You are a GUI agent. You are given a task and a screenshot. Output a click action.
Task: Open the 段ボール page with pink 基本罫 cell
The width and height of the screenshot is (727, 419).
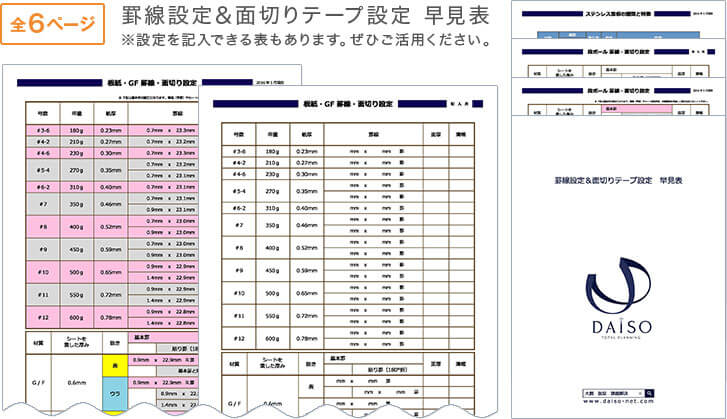tap(618, 96)
